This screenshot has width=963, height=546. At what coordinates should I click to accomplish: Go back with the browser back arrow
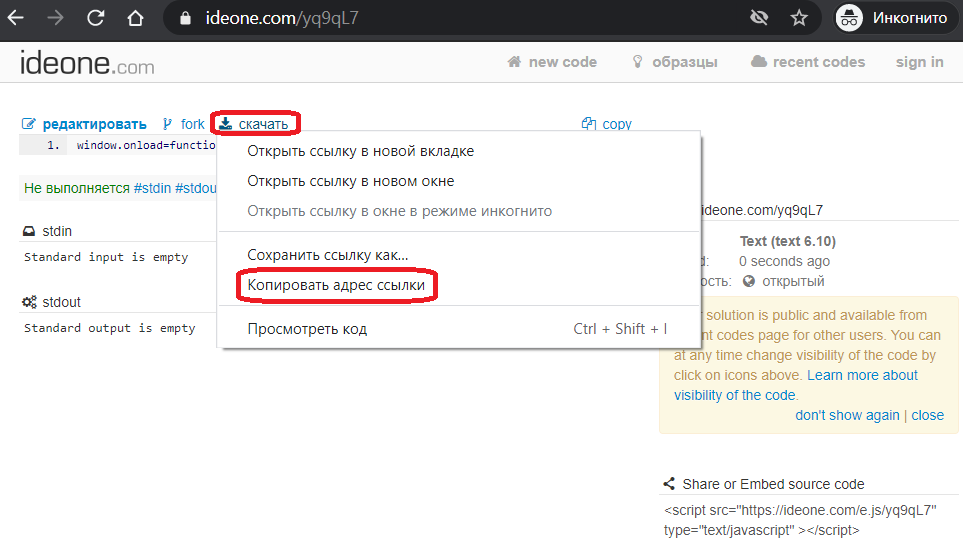click(x=15, y=18)
